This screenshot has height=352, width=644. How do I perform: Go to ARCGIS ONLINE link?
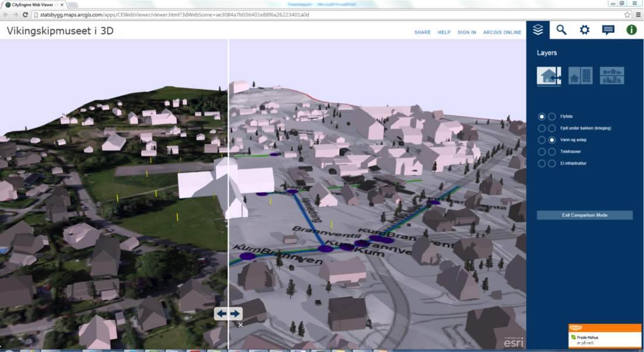502,32
